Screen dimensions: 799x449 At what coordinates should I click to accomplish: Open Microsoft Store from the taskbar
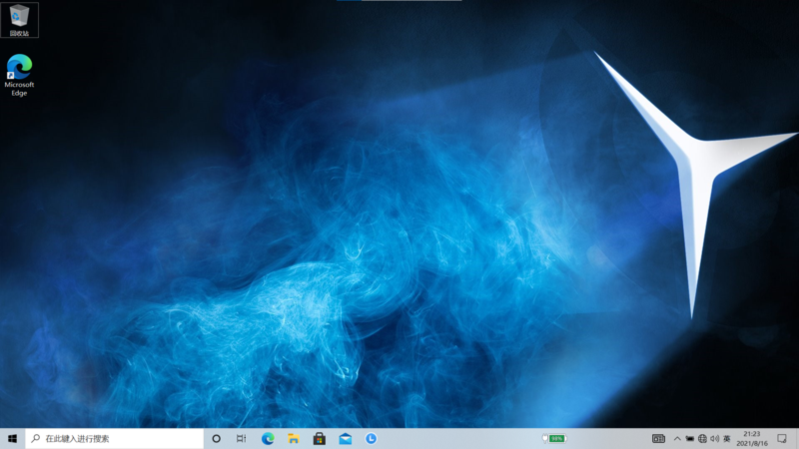click(319, 439)
